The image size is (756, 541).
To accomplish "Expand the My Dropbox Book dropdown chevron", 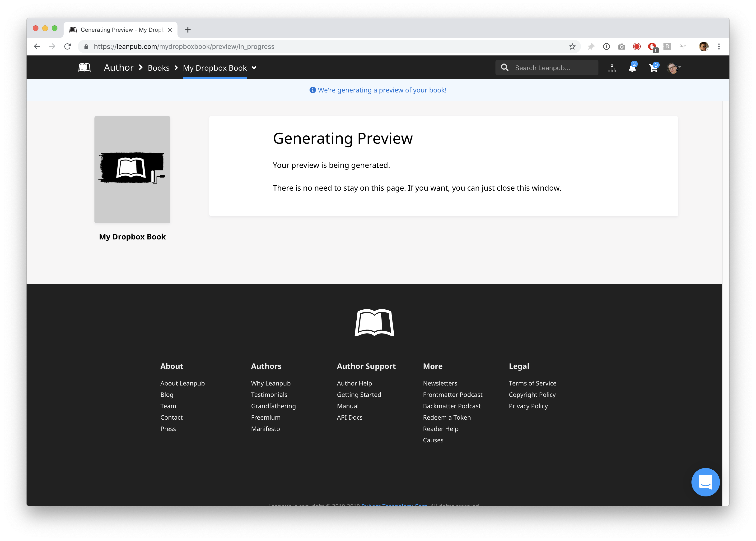I will coord(254,68).
